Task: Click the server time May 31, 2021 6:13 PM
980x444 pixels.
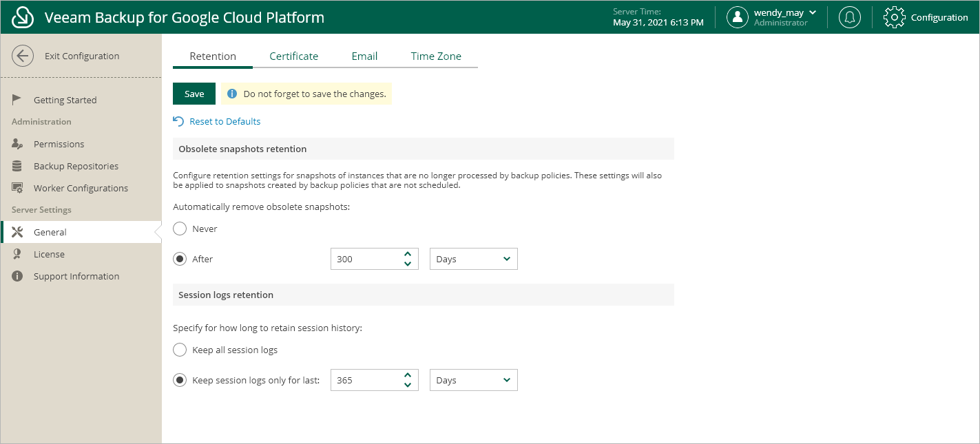Action: [658, 23]
